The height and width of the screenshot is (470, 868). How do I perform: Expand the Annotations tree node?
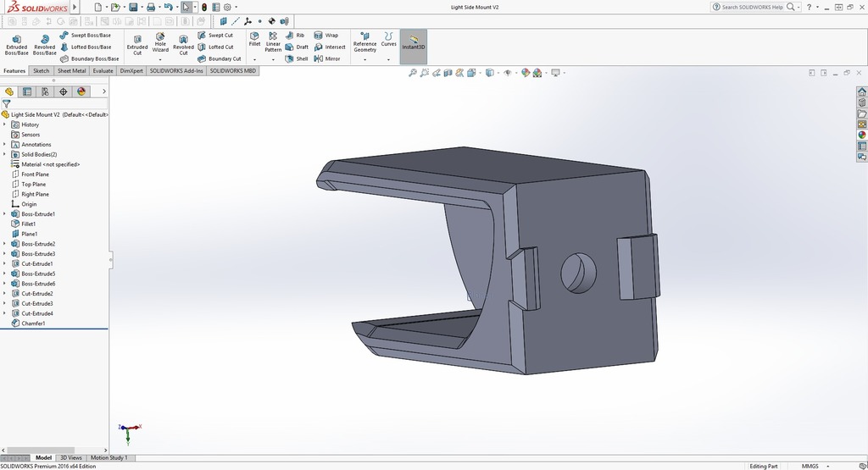(x=5, y=144)
